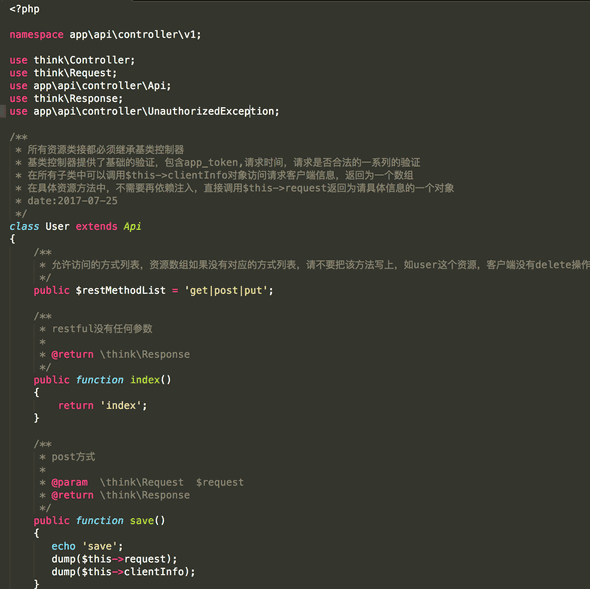This screenshot has width=590, height=589.
Task: Click the method name 'save()'
Action: 148,521
